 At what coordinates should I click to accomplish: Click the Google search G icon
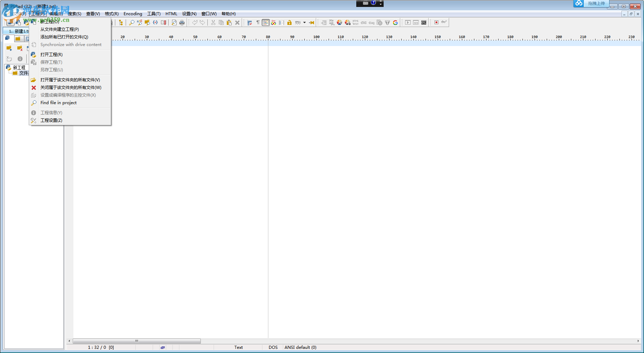pyautogui.click(x=395, y=22)
